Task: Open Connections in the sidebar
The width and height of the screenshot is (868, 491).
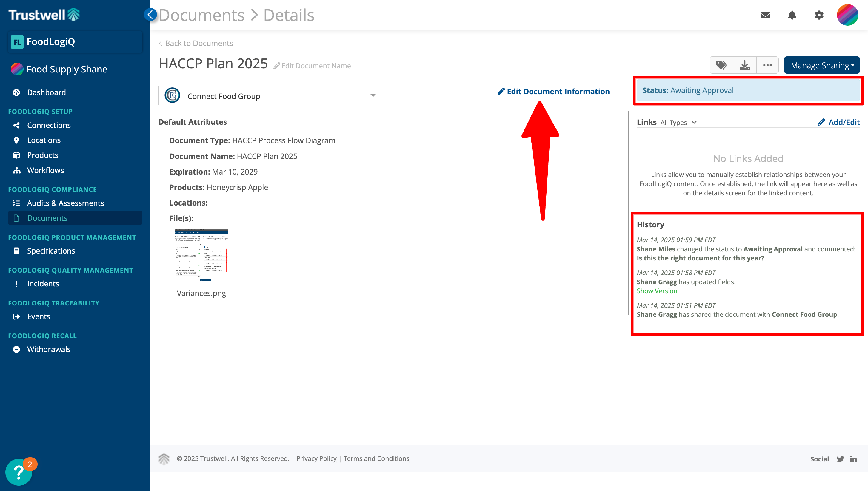Action: tap(49, 125)
